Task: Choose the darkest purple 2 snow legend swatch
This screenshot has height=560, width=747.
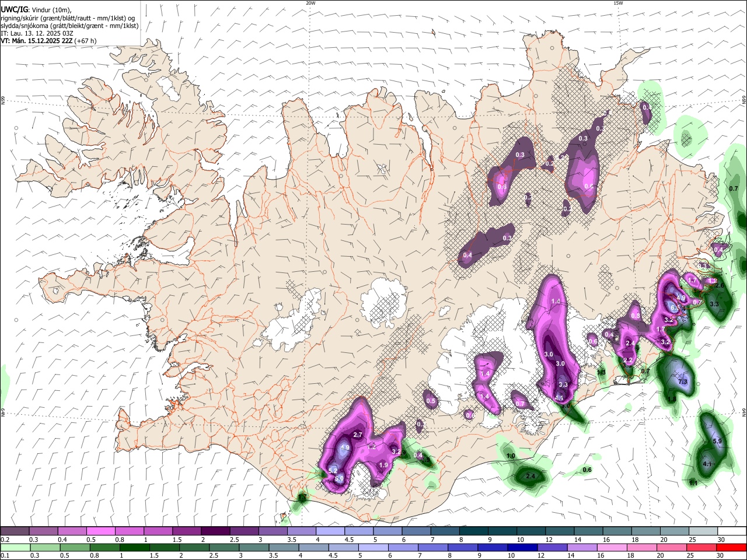Action: tap(215, 531)
